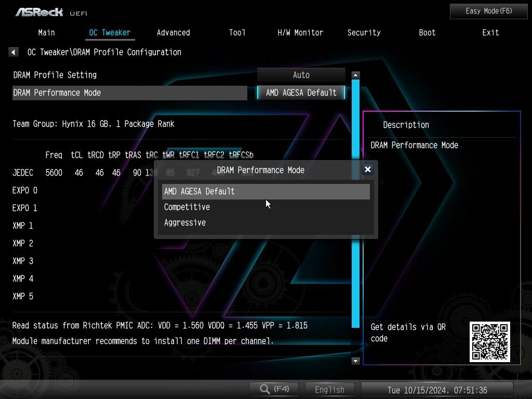Click the back arrow beside OC Tweaker breadcrumb
532x399 pixels.
coord(13,52)
